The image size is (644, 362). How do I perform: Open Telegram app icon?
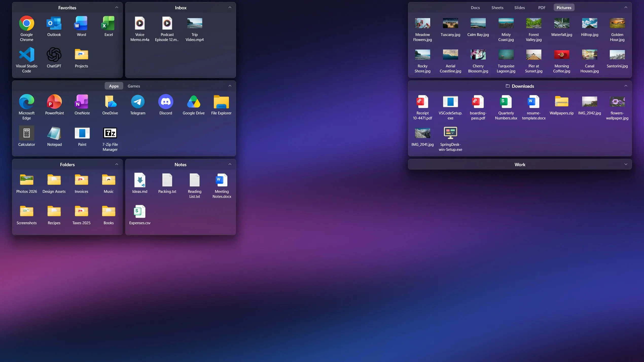pos(138,102)
